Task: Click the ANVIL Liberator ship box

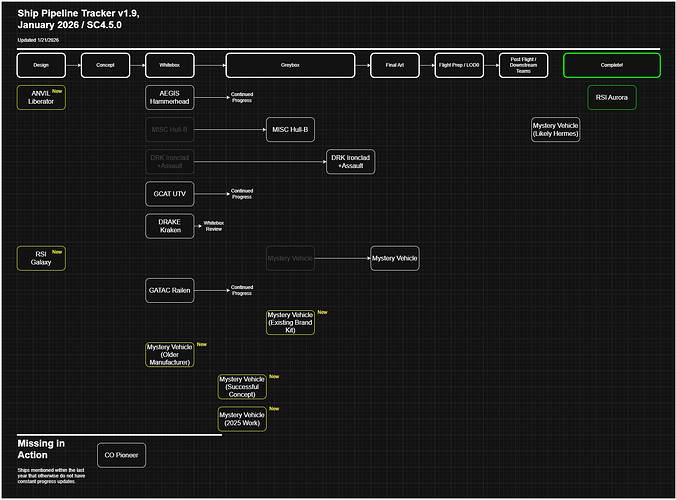Action: pyautogui.click(x=41, y=98)
